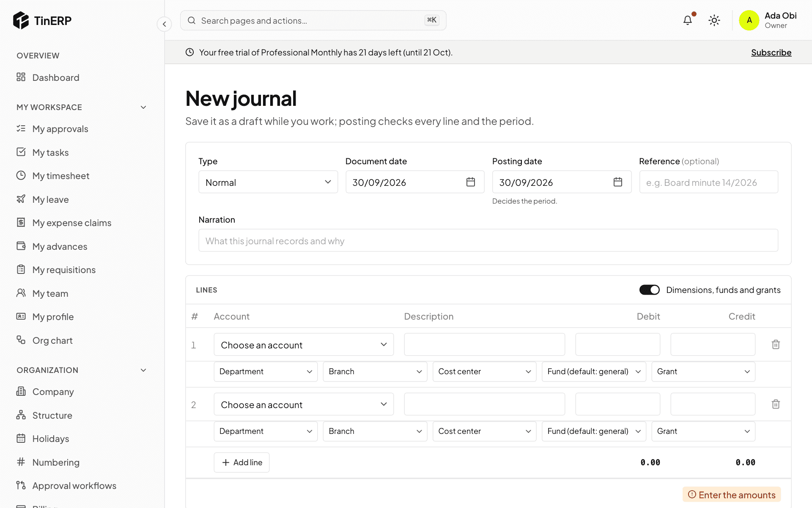Screen dimensions: 812x508
Task: Delete journal line 1 with trash icon
Action: click(776, 345)
